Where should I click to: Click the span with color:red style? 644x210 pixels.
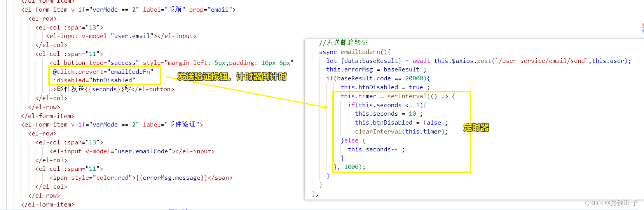[141, 178]
